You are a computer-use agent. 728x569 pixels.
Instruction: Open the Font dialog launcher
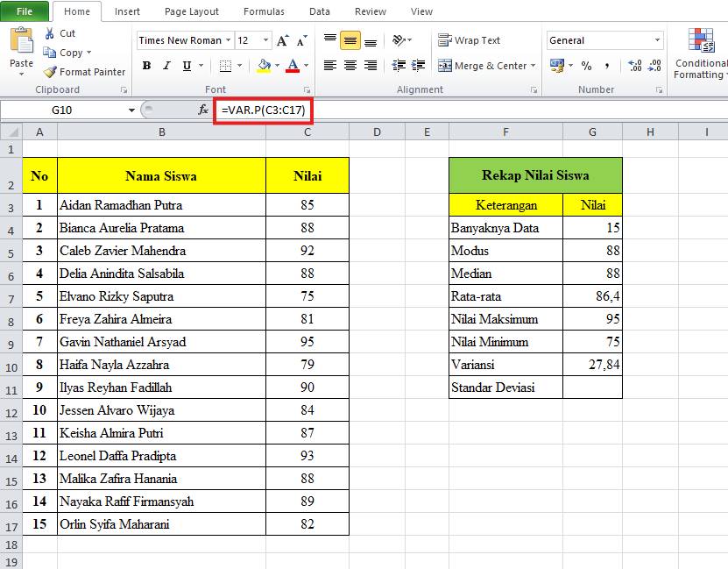[307, 90]
